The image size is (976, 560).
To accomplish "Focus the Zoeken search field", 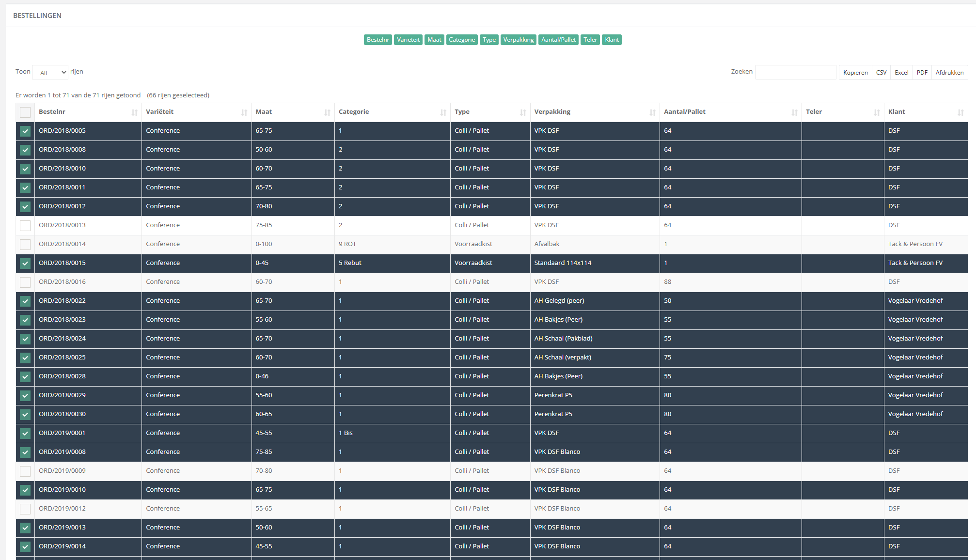I will point(796,72).
